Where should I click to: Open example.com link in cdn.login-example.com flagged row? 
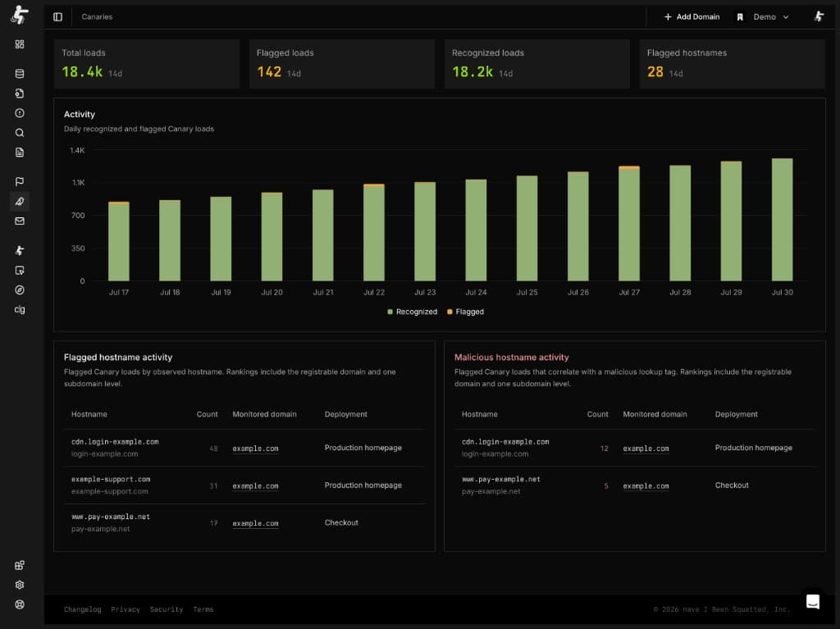(x=256, y=449)
